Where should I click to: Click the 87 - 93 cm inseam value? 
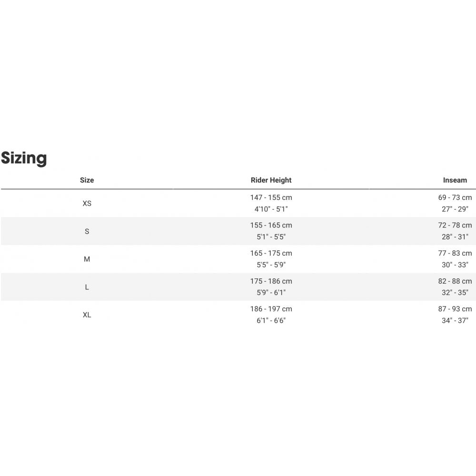tap(455, 309)
